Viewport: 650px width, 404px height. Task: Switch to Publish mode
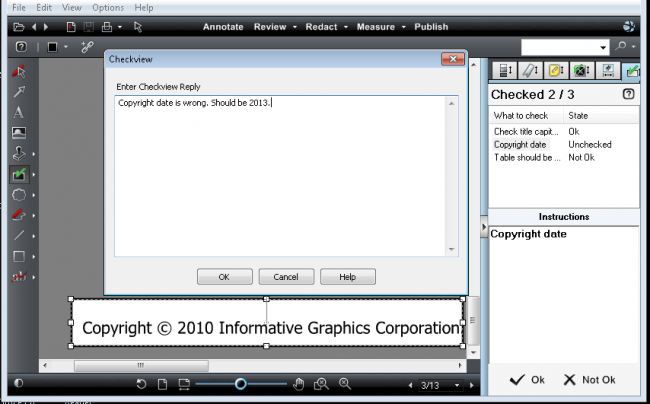tap(431, 27)
